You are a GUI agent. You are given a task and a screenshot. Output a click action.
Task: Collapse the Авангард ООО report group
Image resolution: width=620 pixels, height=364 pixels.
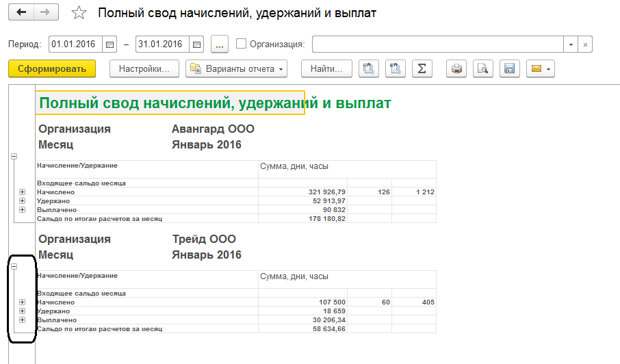(x=14, y=156)
